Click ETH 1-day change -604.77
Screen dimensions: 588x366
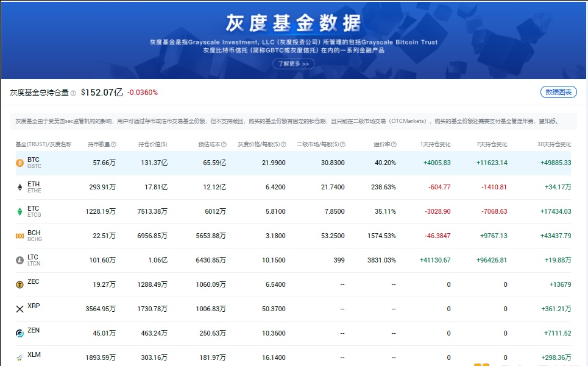click(439, 188)
